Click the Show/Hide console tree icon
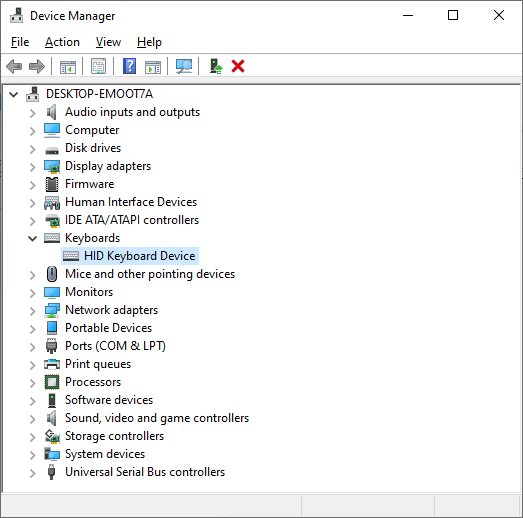This screenshot has width=523, height=518. pyautogui.click(x=68, y=67)
